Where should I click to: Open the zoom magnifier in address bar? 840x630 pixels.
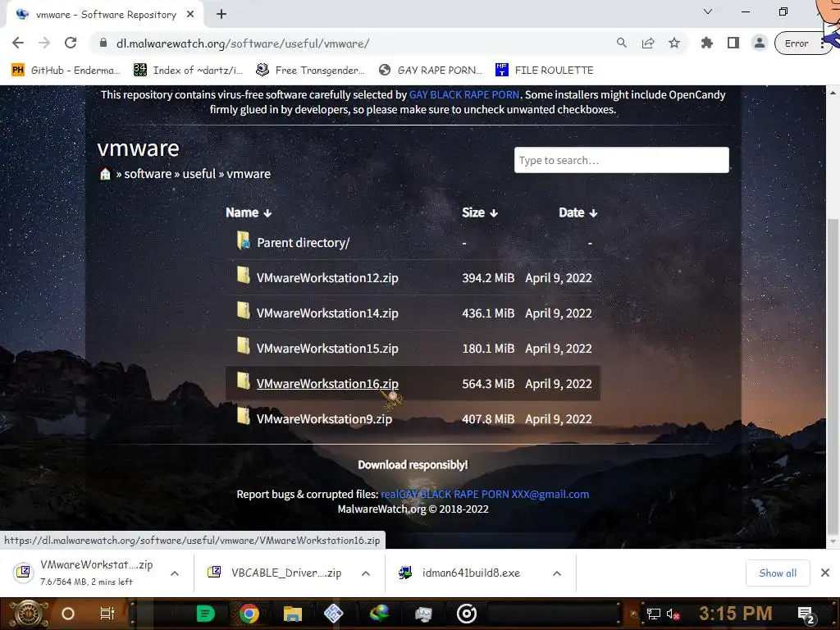click(x=622, y=43)
